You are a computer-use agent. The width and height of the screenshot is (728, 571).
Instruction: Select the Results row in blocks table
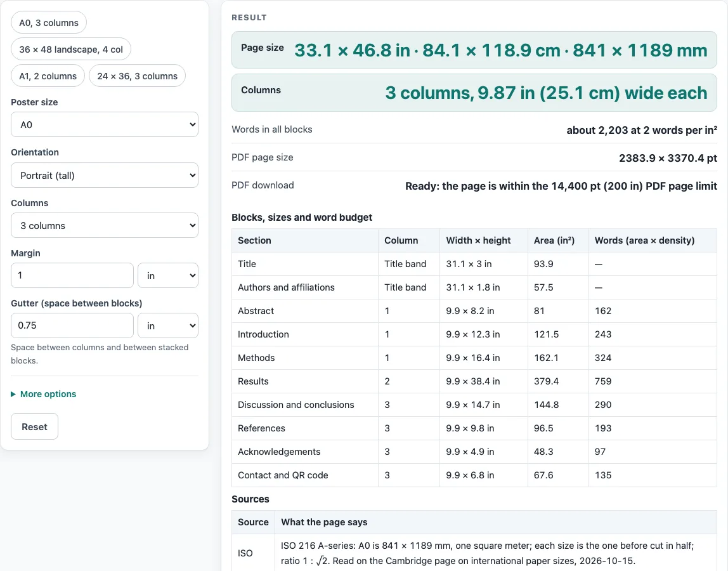pos(474,381)
